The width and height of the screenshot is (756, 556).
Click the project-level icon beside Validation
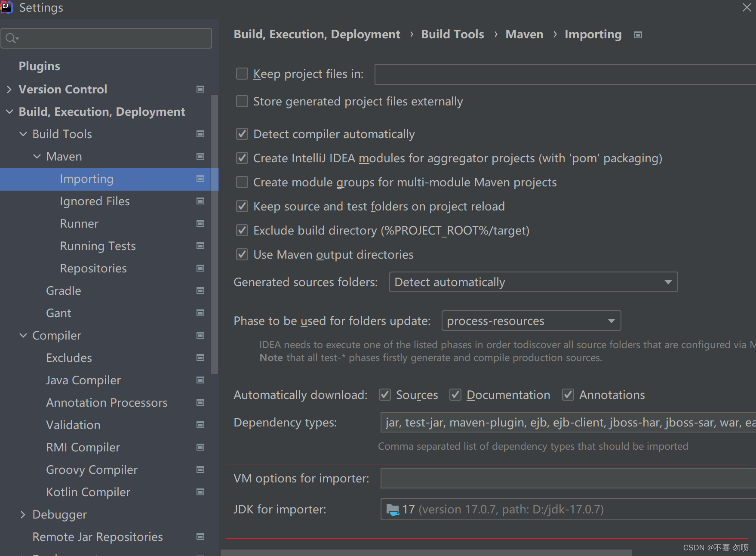(x=200, y=425)
